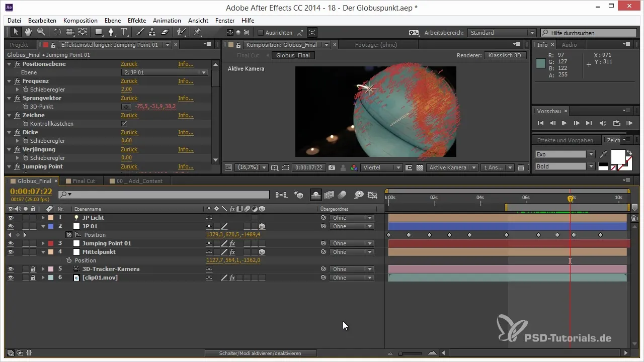Enable the Ausrichten snapping checkbox
This screenshot has width=644, height=362.
261,33
